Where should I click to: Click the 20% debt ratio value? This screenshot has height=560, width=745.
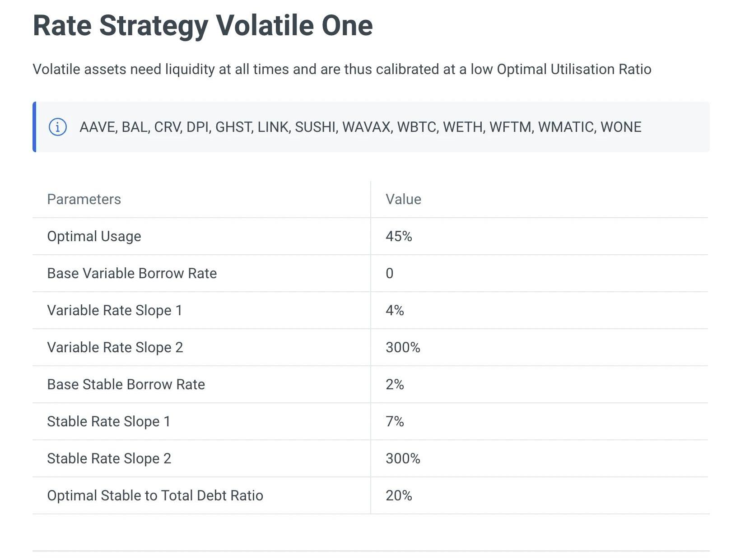[x=399, y=495]
